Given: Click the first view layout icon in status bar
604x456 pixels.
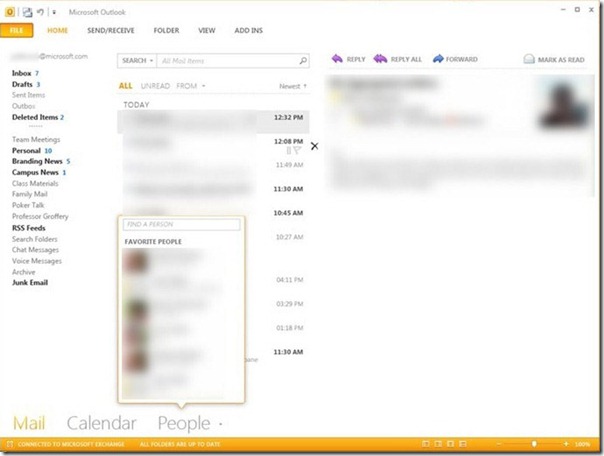Looking at the screenshot, I should click(x=425, y=444).
